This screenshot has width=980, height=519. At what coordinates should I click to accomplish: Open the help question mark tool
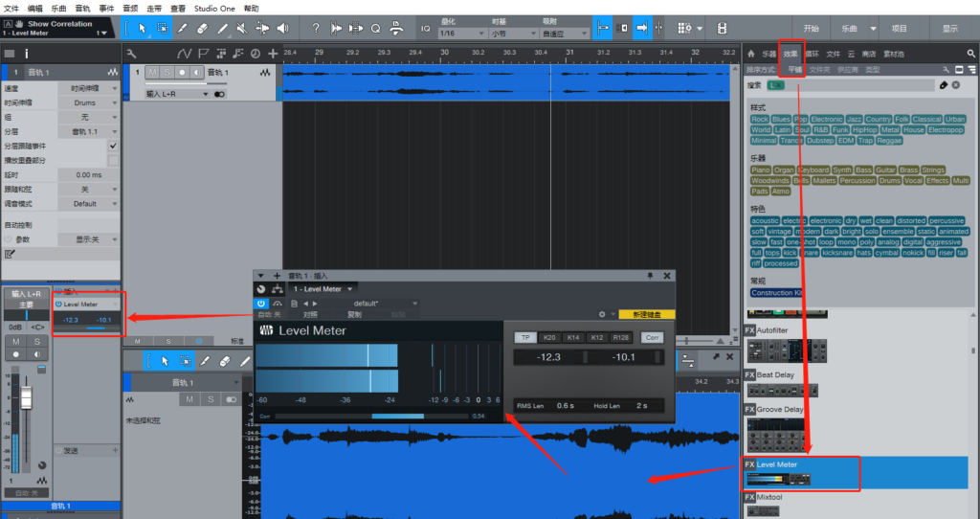(x=316, y=28)
